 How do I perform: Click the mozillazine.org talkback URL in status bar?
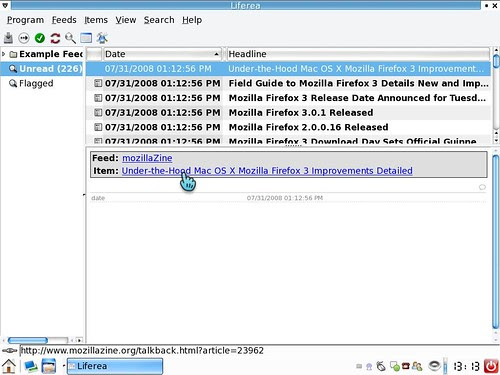pos(142,351)
